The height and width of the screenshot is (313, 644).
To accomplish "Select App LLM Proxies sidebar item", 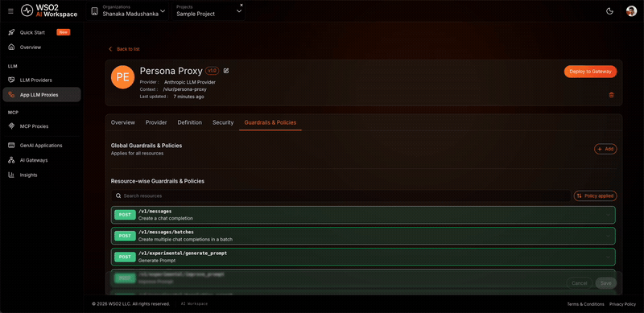I will coord(42,95).
